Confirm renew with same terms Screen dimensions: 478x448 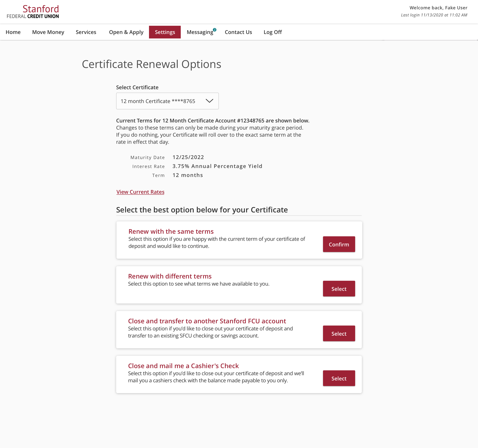tap(339, 244)
